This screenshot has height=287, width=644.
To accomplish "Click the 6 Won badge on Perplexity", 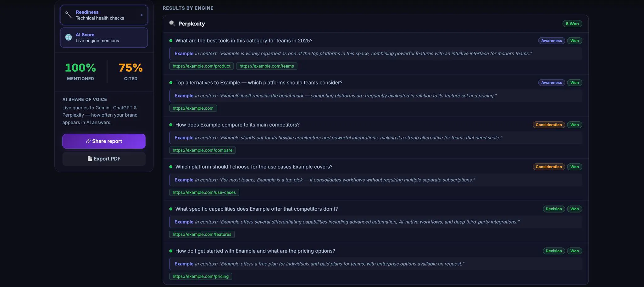I will click(x=572, y=24).
